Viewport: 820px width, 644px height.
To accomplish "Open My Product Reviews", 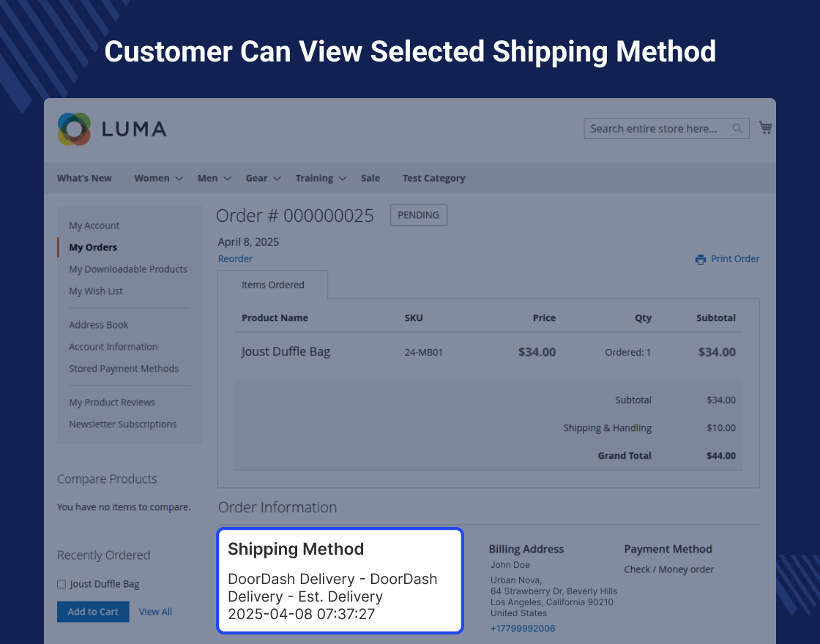I will point(112,402).
